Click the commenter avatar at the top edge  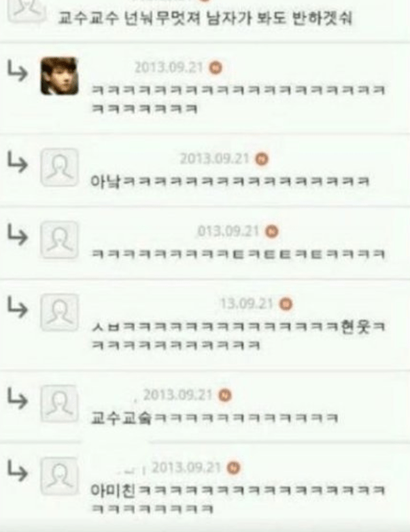point(26,12)
